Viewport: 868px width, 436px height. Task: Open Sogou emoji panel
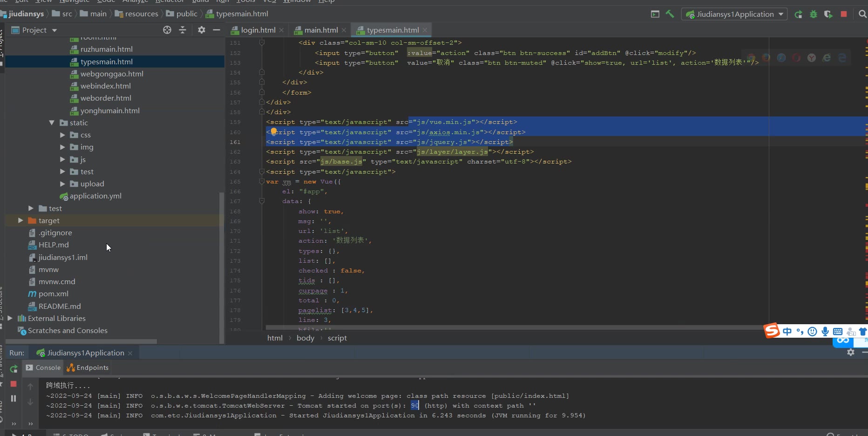813,331
